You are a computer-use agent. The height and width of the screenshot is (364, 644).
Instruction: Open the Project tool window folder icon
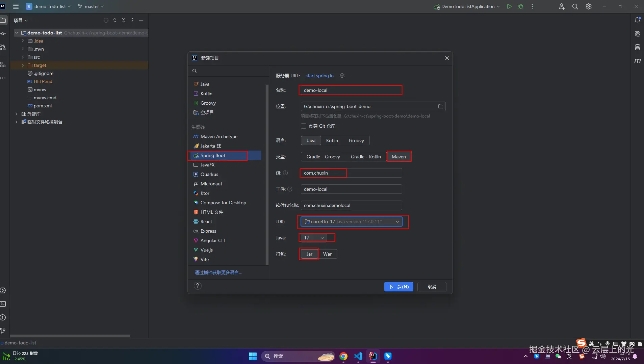[x=3, y=20]
